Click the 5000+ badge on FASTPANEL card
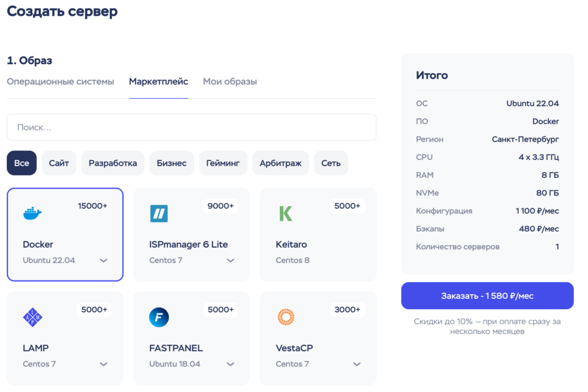 (x=220, y=309)
